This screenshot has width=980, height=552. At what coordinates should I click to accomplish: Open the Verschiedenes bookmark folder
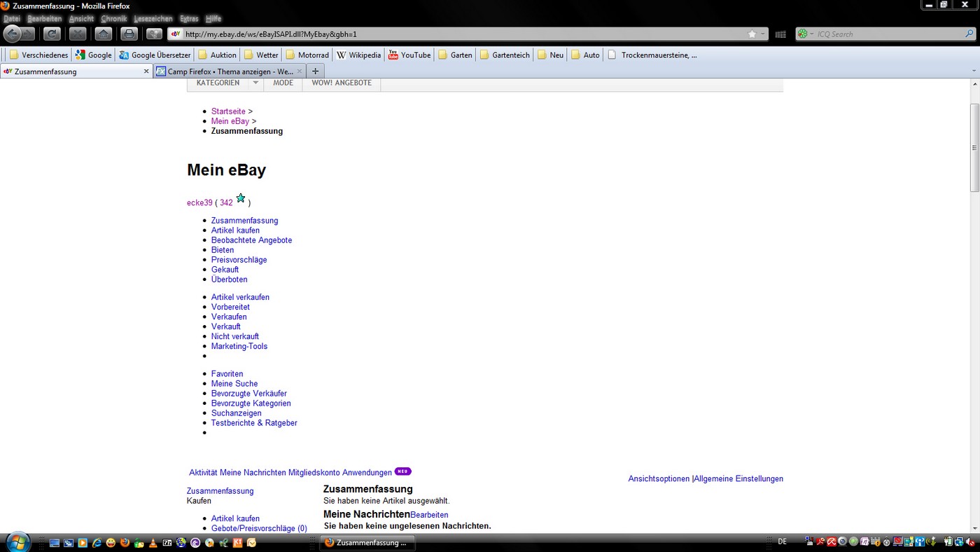coord(39,55)
